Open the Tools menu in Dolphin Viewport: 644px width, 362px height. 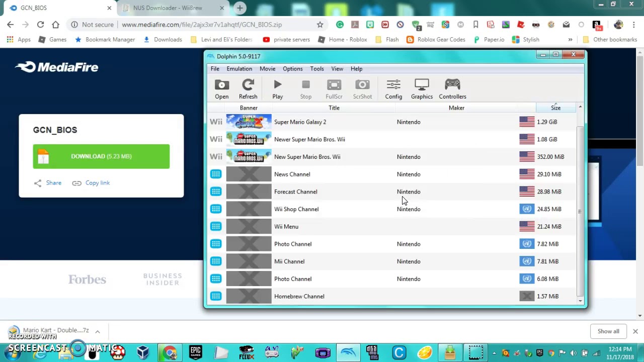click(317, 68)
